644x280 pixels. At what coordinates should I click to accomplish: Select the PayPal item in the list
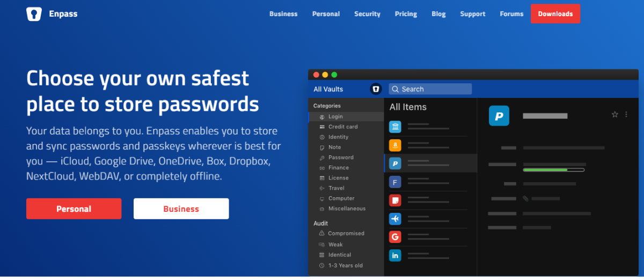(430, 163)
